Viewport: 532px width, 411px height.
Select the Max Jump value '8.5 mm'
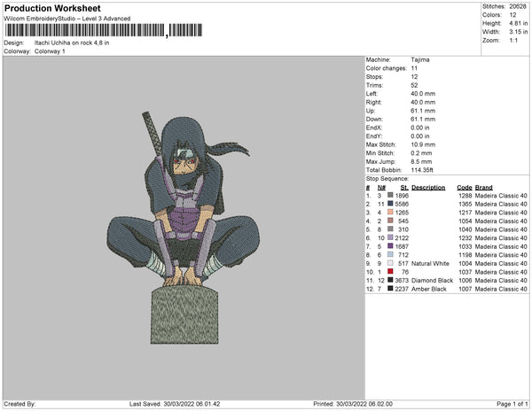[x=421, y=161]
